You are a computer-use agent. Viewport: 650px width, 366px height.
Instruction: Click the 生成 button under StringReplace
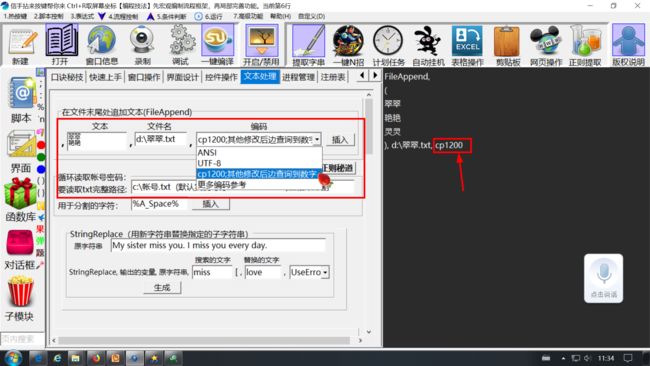[x=162, y=288]
